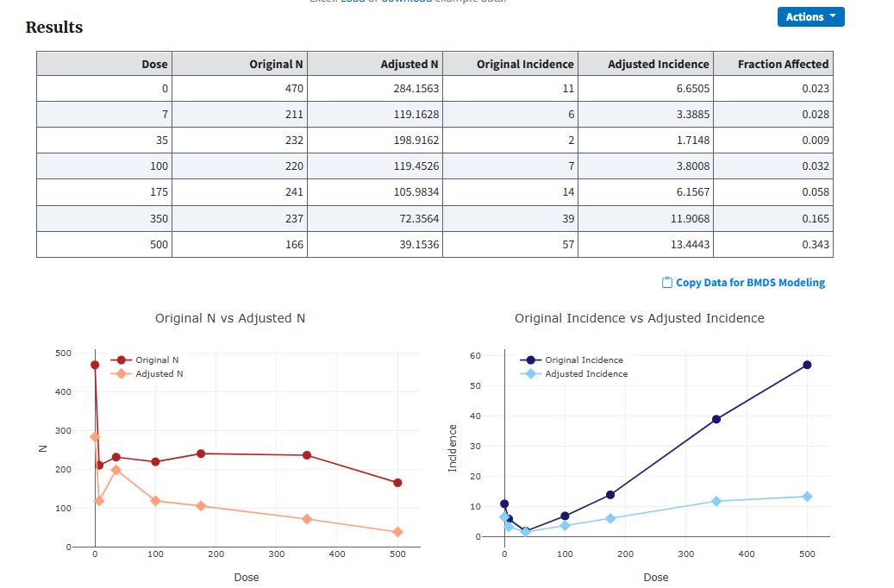894x588 pixels.
Task: Select the Original N value 220
Action: 294,166
